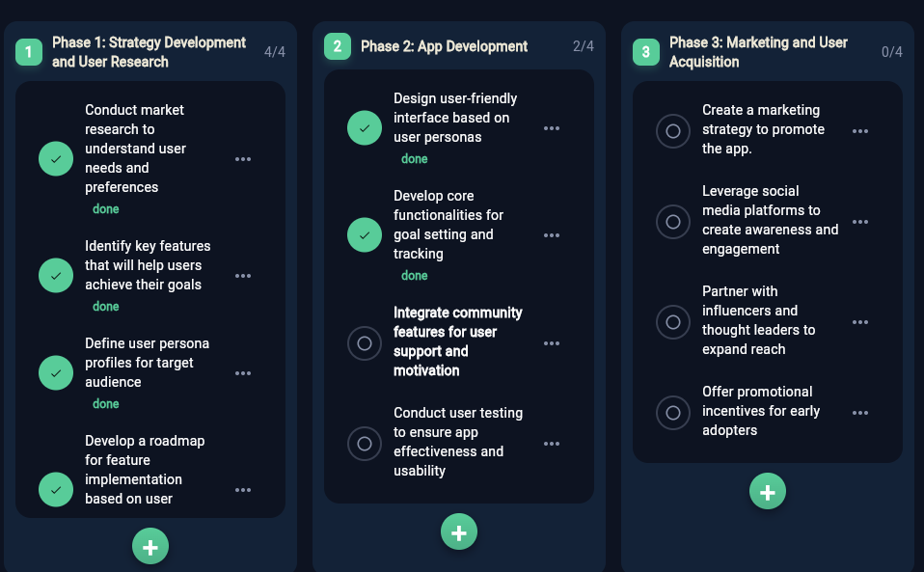Open options menu for 'Develop core functionalities'
924x572 pixels.
pos(551,234)
